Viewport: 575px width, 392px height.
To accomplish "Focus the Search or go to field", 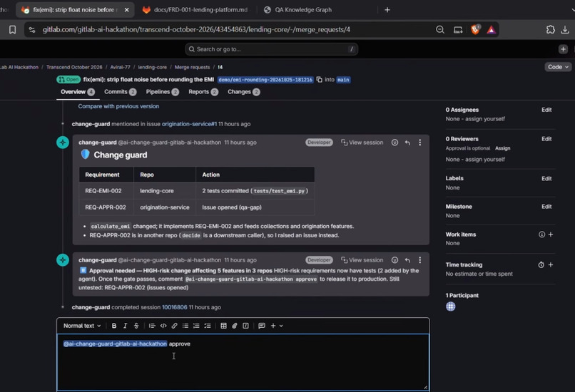I will click(x=271, y=49).
